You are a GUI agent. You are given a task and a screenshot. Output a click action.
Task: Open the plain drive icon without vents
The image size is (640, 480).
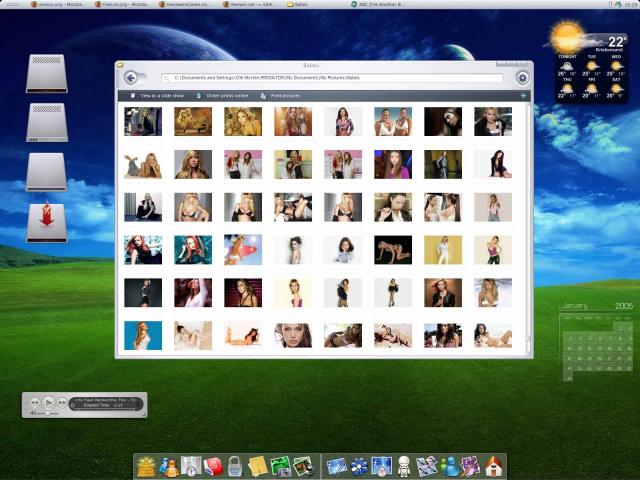click(46, 172)
